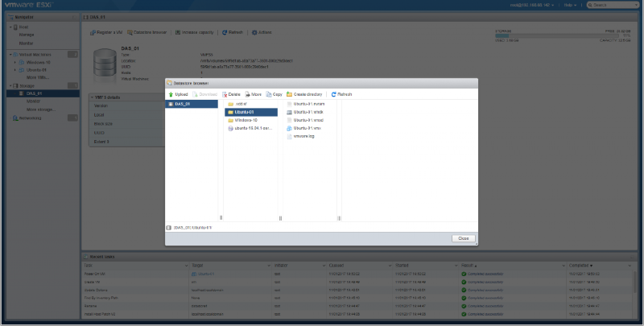
Task: Collapse the Storage tree in Navigator
Action: [10, 85]
